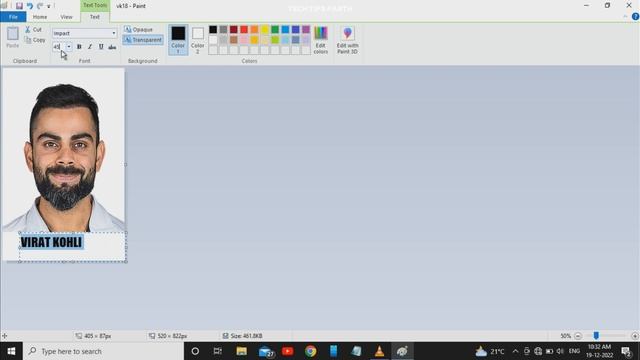Image resolution: width=640 pixels, height=360 pixels.
Task: Open the File menu
Action: (13, 17)
